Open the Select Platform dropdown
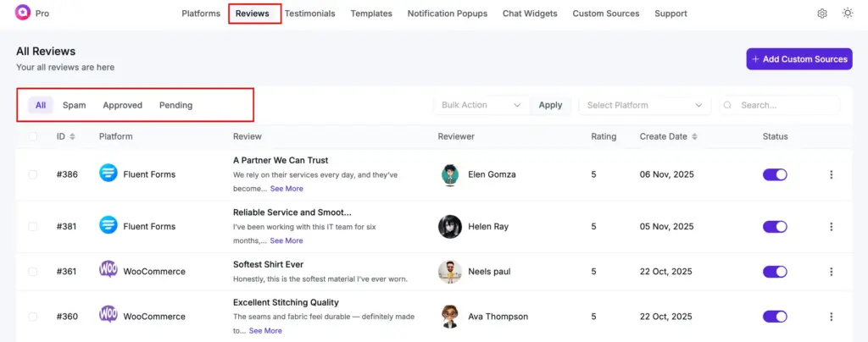 pyautogui.click(x=645, y=105)
